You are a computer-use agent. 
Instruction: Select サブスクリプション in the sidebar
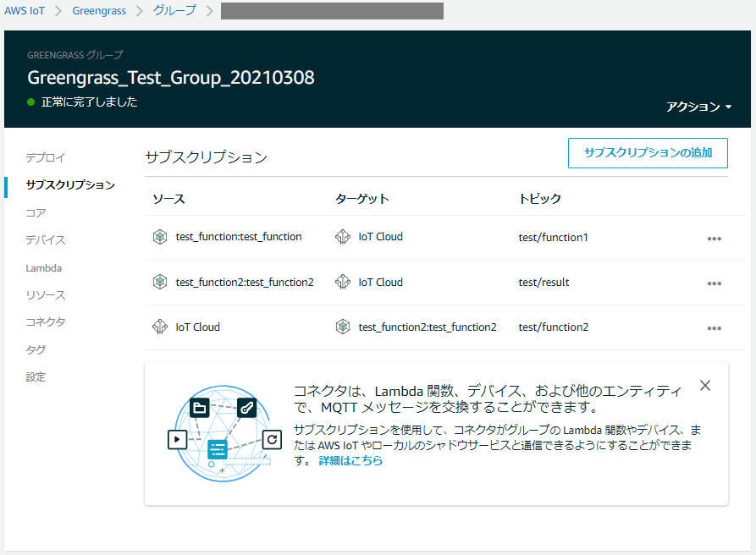70,185
